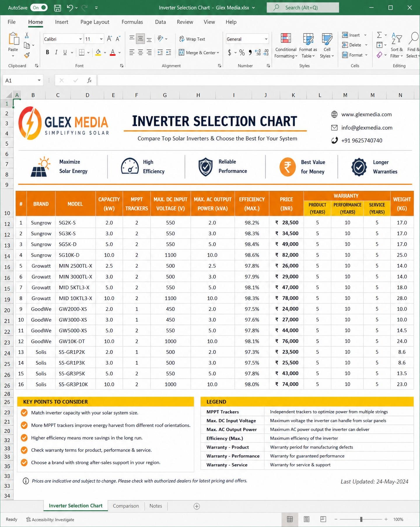Toggle Middle Align vertical alignment
Screen dimensions: 420x527
(x=140, y=38)
